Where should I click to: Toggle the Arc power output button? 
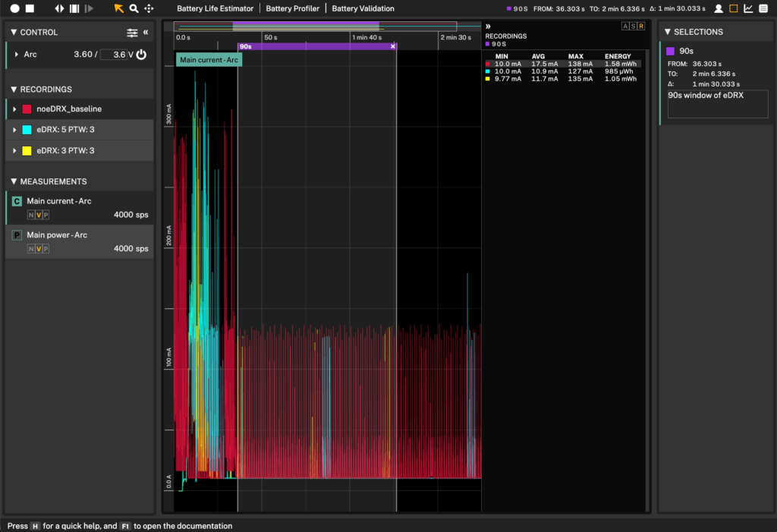coord(141,55)
